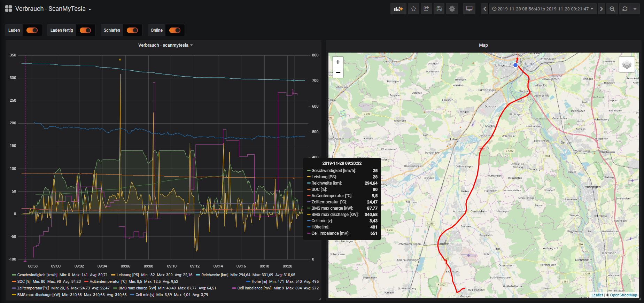This screenshot has width=644, height=303.
Task: Open the map layers control
Action: [x=627, y=65]
